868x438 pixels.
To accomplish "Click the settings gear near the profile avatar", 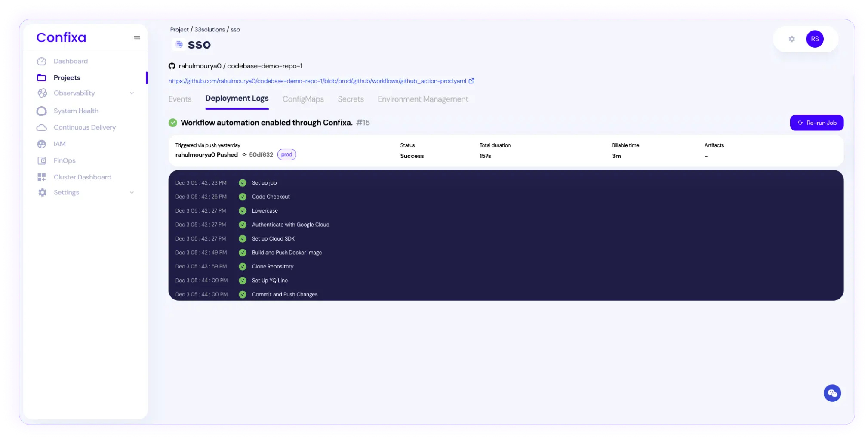I will click(x=791, y=39).
